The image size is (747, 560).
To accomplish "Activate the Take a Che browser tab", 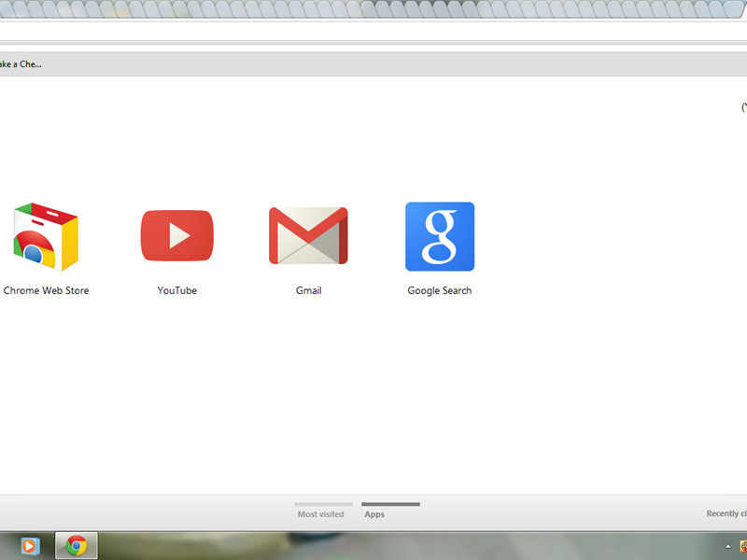I will click(21, 63).
